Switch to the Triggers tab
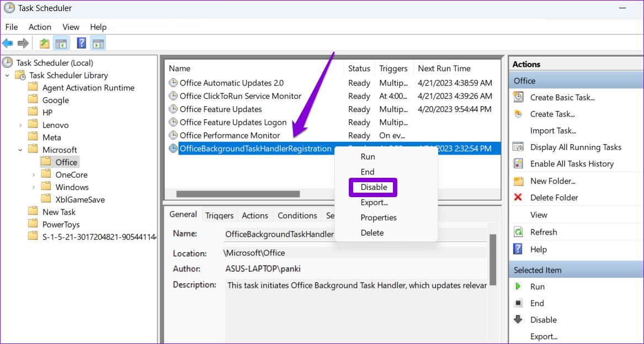The height and width of the screenshot is (344, 644). (219, 215)
